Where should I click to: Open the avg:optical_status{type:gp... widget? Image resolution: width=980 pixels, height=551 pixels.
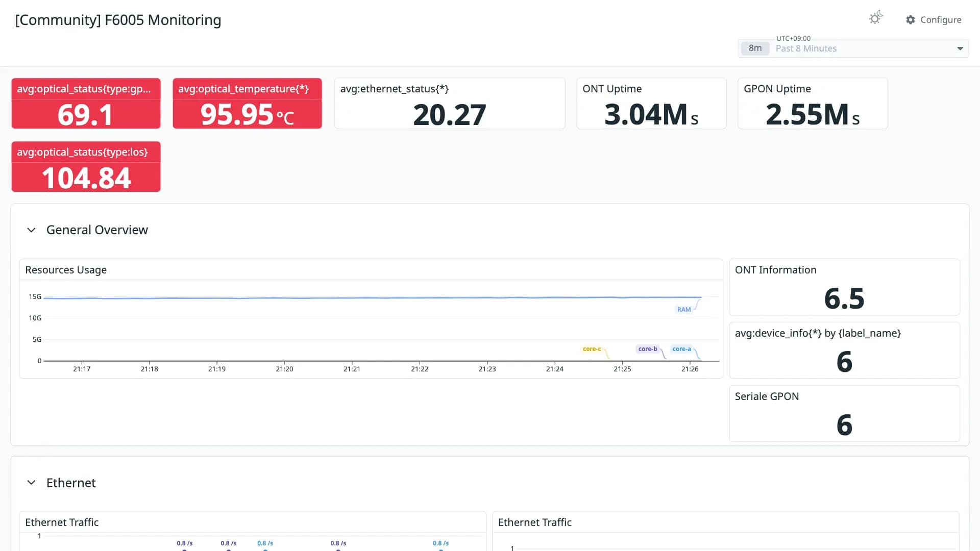point(86,104)
